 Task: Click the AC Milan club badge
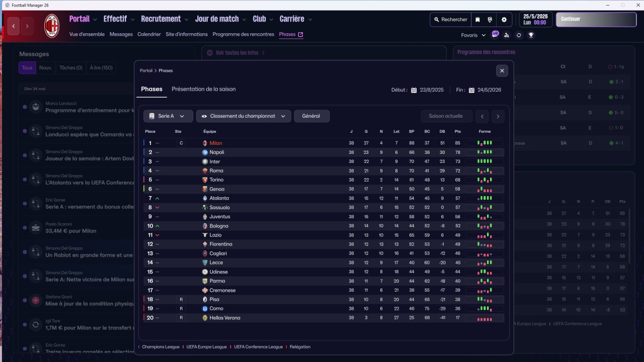tap(52, 26)
